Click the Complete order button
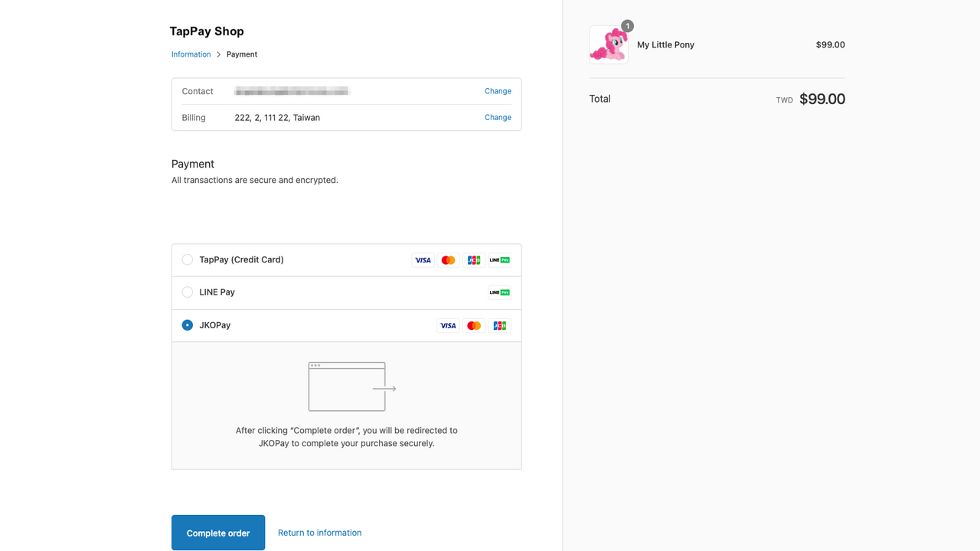The image size is (980, 551). click(218, 533)
